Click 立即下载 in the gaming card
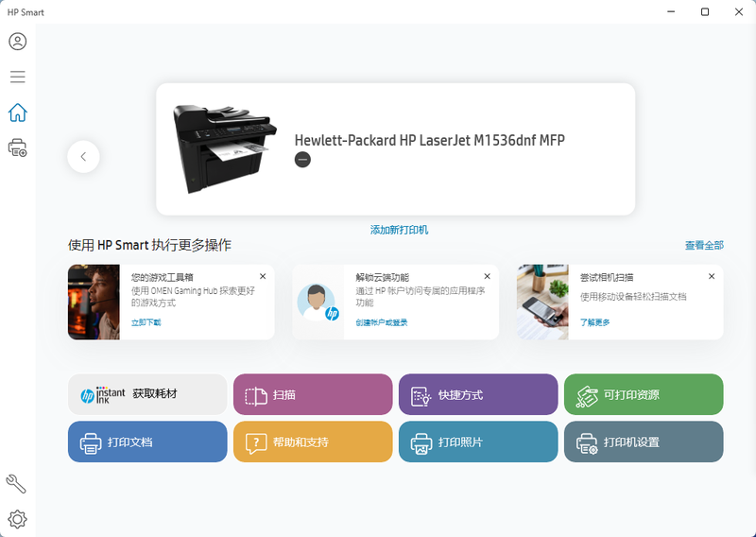Viewport: 756px width, 537px height. (x=146, y=322)
